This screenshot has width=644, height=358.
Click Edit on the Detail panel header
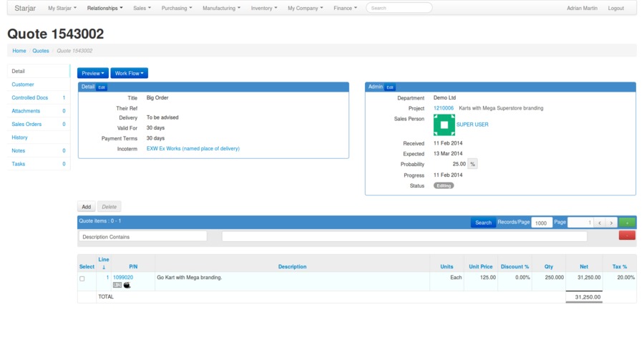(x=102, y=87)
